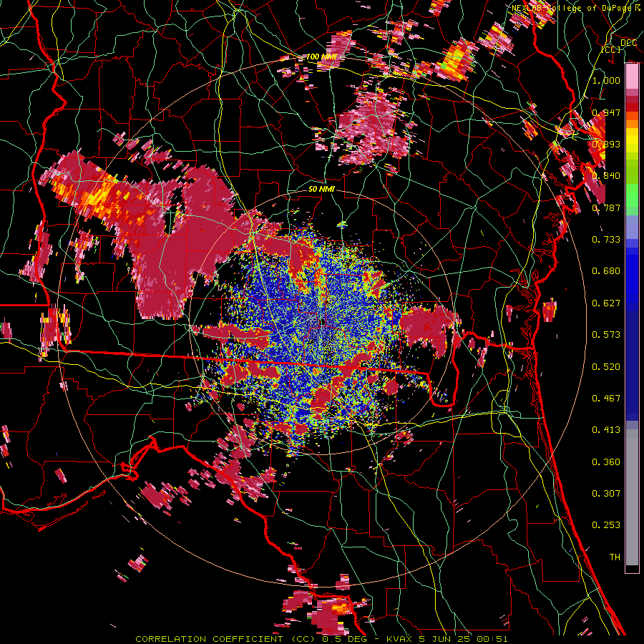644x644 pixels.
Task: Click the TH label on the scale
Action: (615, 557)
